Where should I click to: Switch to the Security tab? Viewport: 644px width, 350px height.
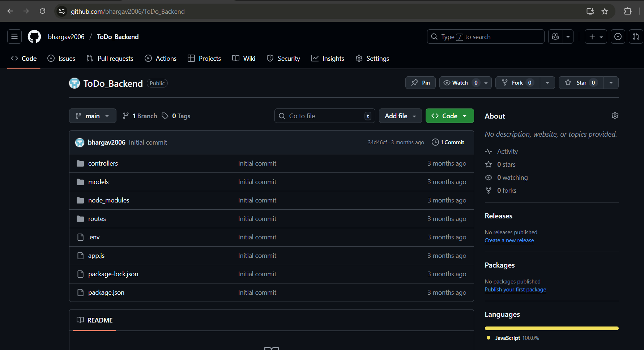(283, 59)
